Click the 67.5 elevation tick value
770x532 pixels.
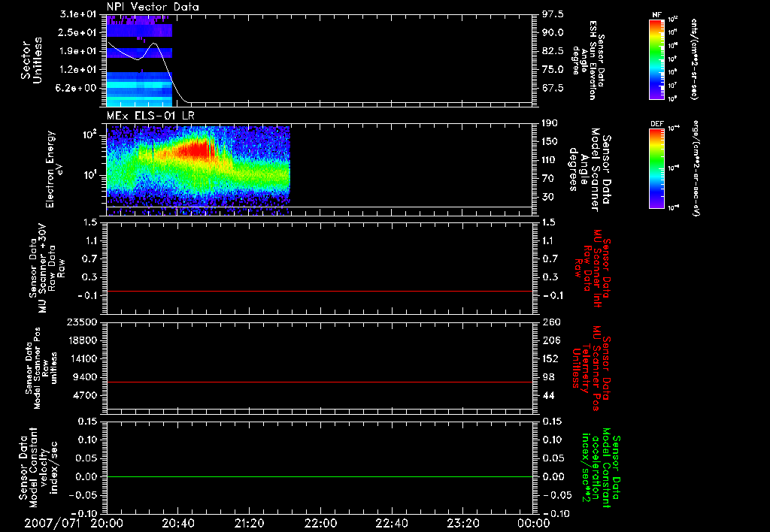coord(553,88)
